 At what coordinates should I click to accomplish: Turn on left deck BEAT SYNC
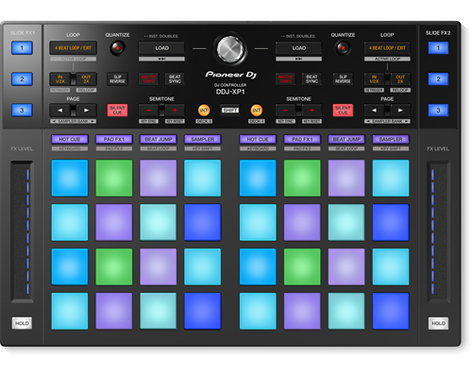coord(175,79)
